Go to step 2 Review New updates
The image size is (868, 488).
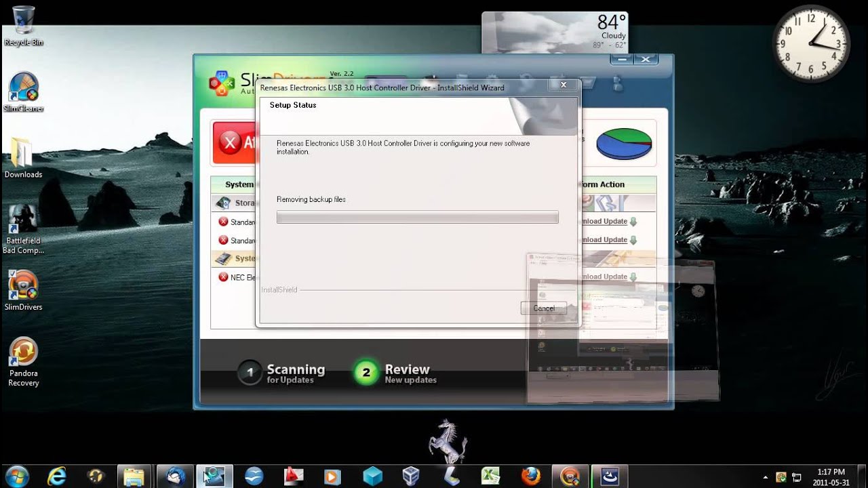395,373
